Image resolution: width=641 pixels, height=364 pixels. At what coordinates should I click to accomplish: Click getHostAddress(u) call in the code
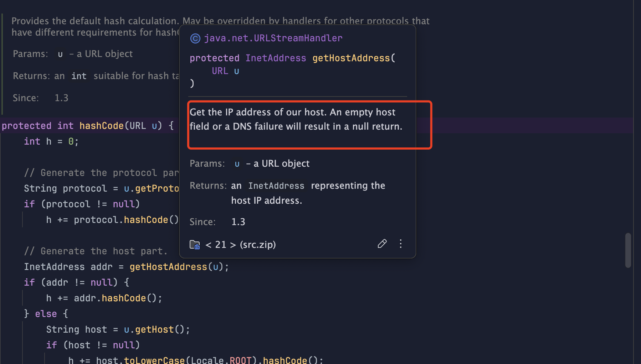pyautogui.click(x=168, y=267)
